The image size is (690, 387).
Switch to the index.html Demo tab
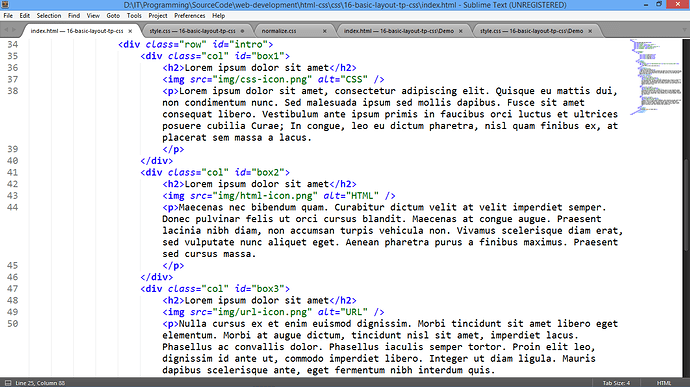point(399,31)
